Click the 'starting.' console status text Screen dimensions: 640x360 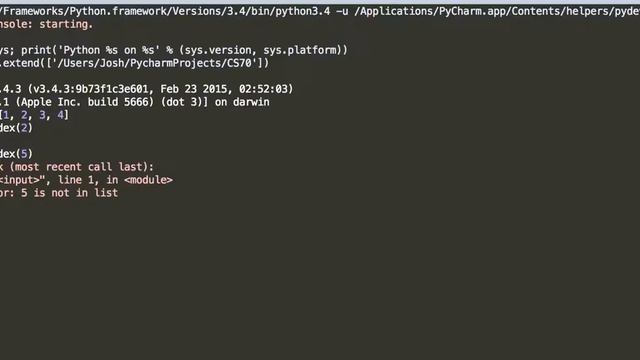(66, 25)
